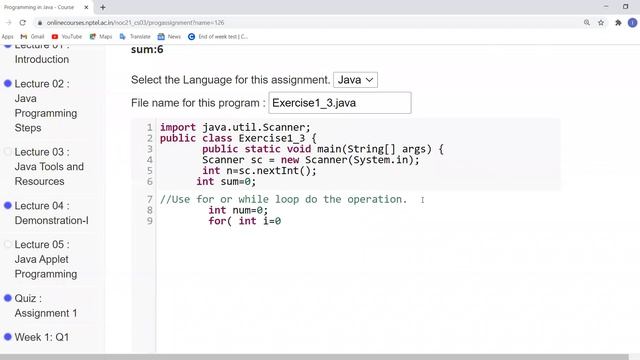The width and height of the screenshot is (640, 360).
Task: Open the Translate bookmark
Action: coord(135,37)
